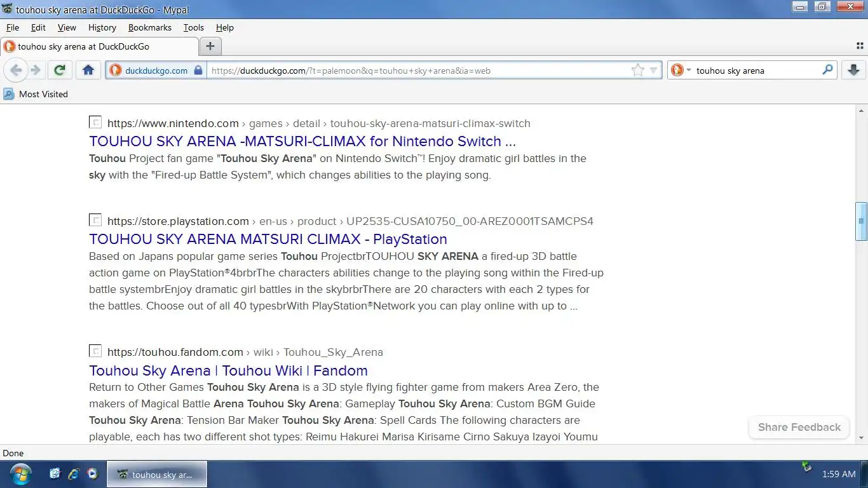868x488 pixels.
Task: Click the system tray notification icon
Action: click(x=807, y=467)
